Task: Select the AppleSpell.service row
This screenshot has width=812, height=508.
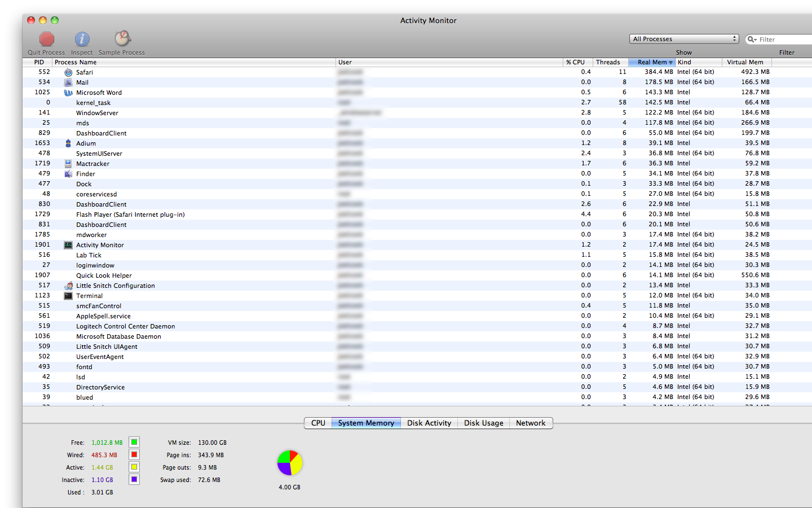Action: (x=417, y=316)
